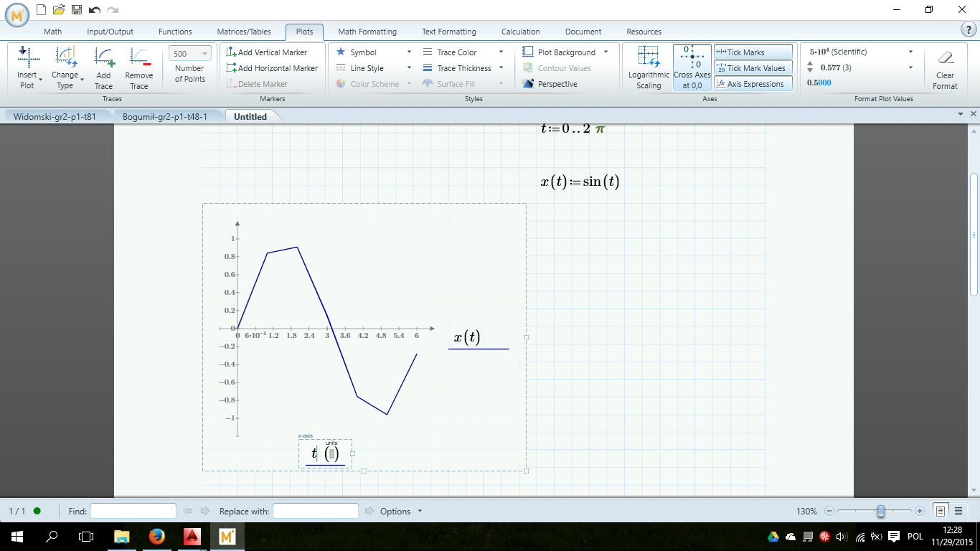Switch to the Resources ribbon tab
980x551 pixels.
pos(644,32)
